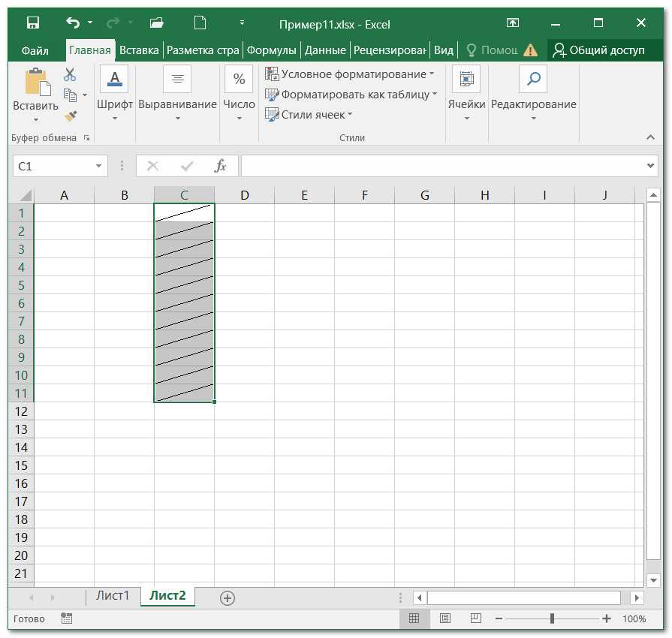672x638 pixels.
Task: Click the Cut scissors icon
Action: (70, 75)
